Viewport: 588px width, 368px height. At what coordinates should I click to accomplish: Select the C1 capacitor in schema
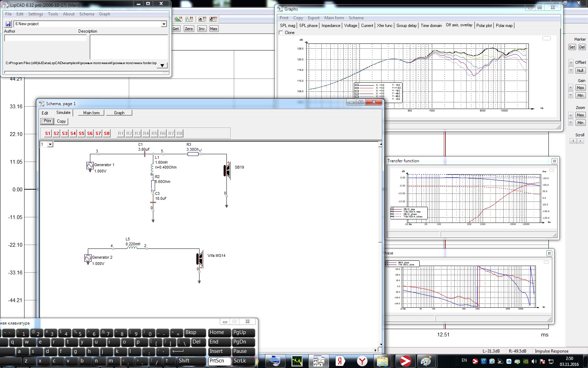[145, 154]
